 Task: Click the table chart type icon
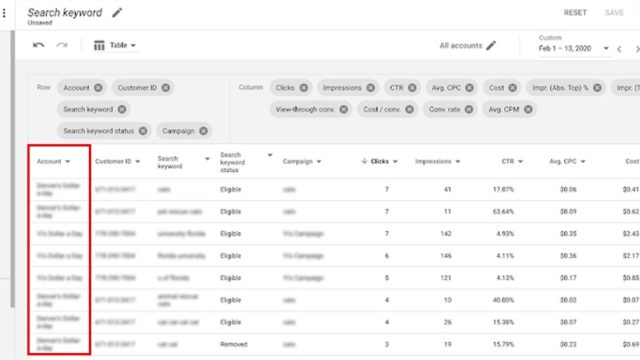point(99,45)
